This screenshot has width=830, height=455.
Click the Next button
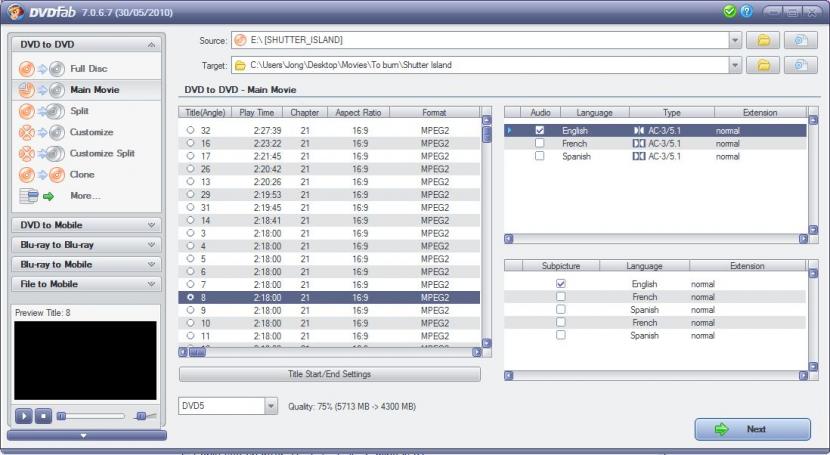[x=752, y=429]
